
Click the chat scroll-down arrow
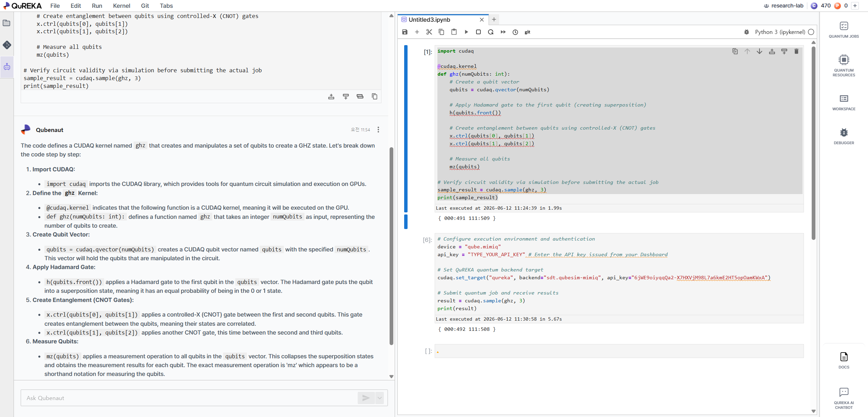[391, 377]
